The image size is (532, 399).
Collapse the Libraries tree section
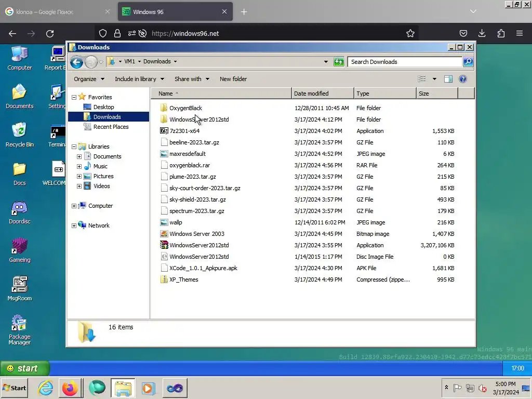click(x=74, y=147)
